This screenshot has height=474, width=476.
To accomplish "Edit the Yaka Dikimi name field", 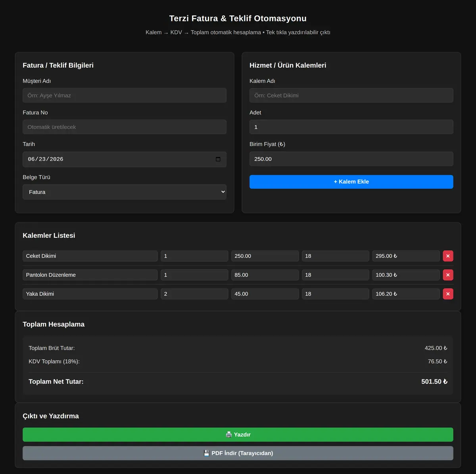I will pyautogui.click(x=90, y=294).
